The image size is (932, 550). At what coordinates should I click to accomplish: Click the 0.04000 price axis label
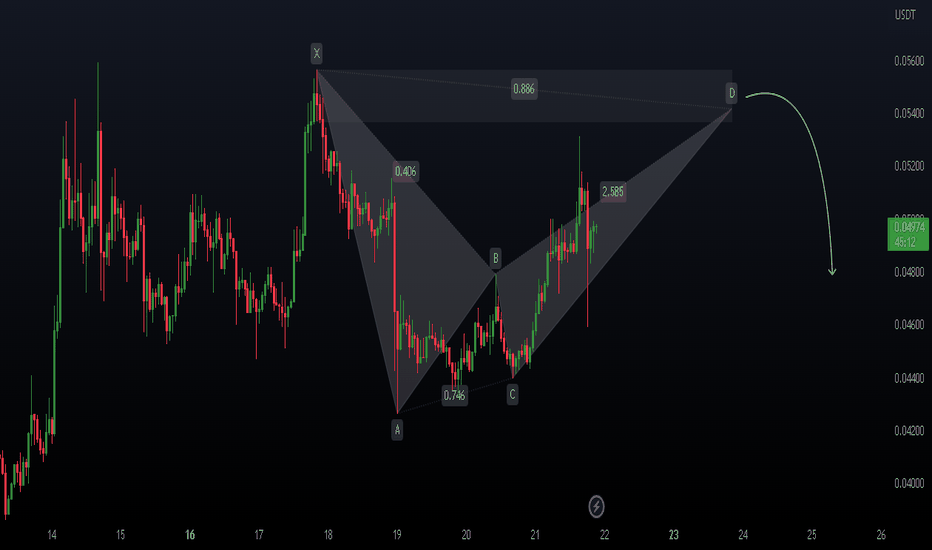(x=909, y=483)
